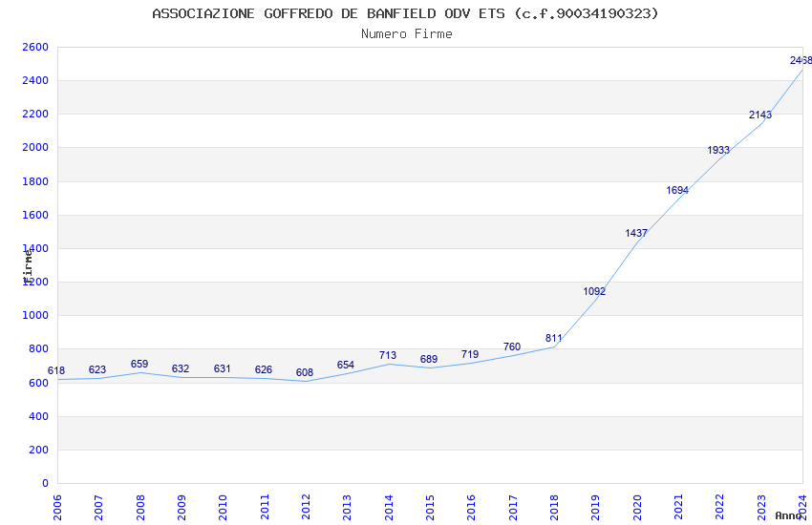Screen dimensions: 812x525
Task: Click the x-axis year label 2021
Action: pos(678,507)
